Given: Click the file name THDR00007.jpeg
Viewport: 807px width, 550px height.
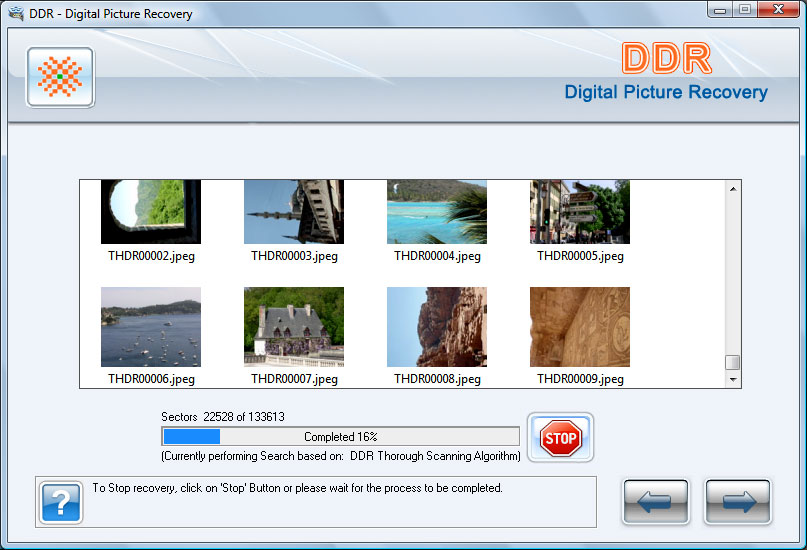Looking at the screenshot, I should (294, 379).
